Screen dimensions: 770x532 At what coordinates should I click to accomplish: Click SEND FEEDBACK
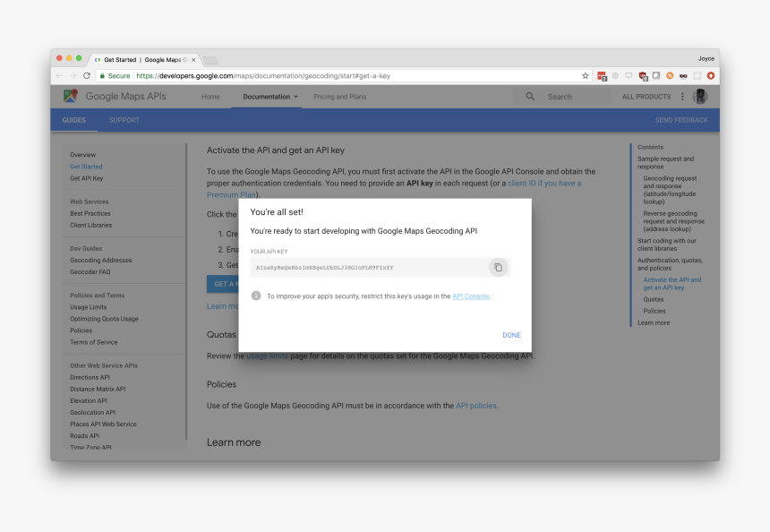tap(681, 120)
